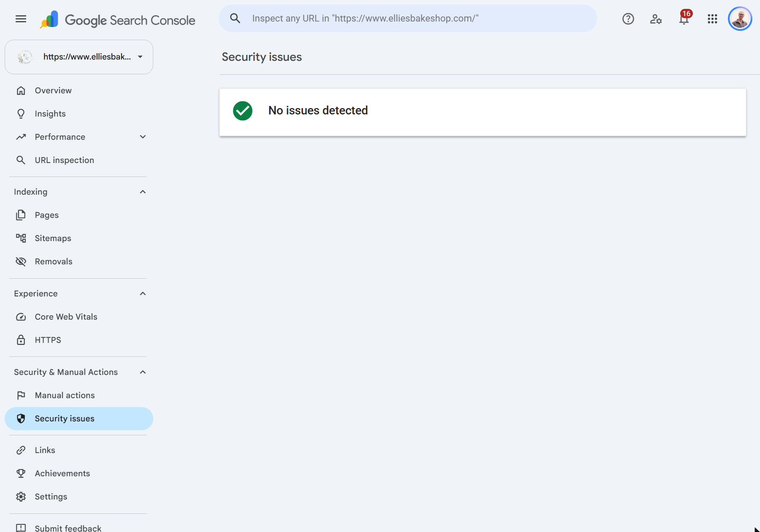760x532 pixels.
Task: Open the Help question mark icon
Action: coord(628,19)
